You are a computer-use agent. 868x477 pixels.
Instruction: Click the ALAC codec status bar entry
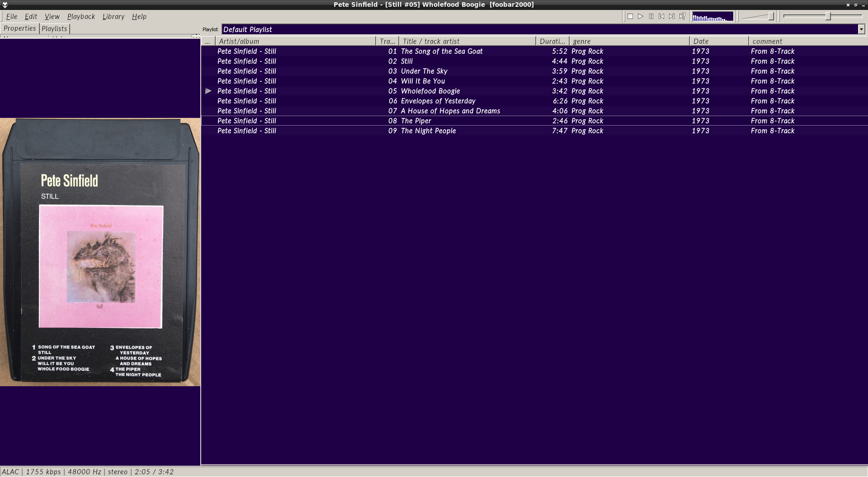[x=10, y=472]
